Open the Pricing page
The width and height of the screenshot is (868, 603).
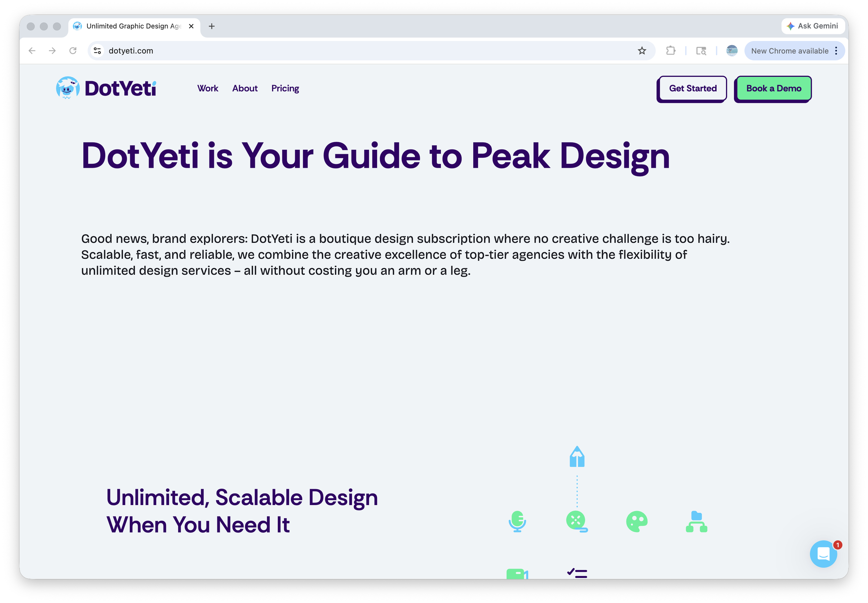tap(285, 89)
